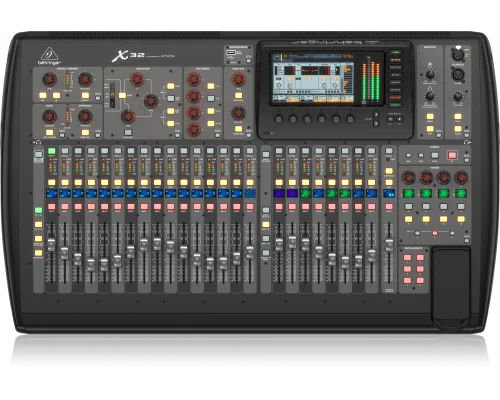Select the unlit Bus Sends 5-8 button
The width and height of the screenshot is (500, 400).
pyautogui.click(x=211, y=99)
